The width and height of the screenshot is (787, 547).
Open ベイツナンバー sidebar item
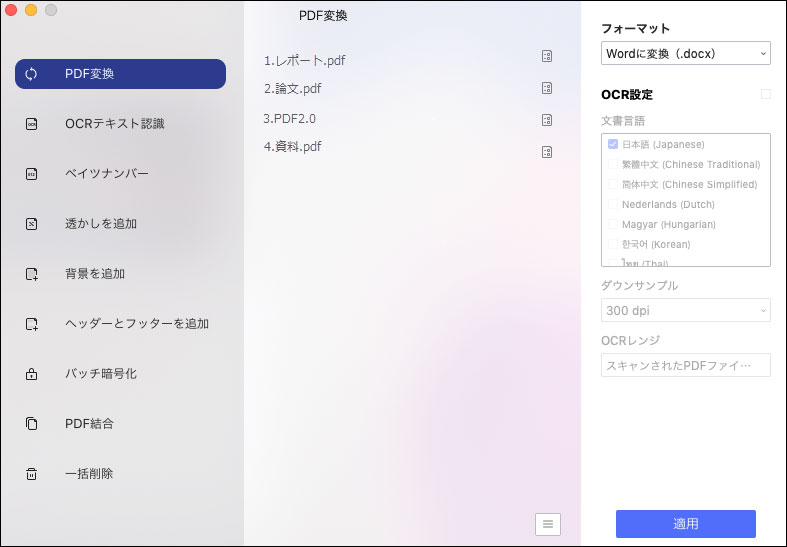(106, 174)
